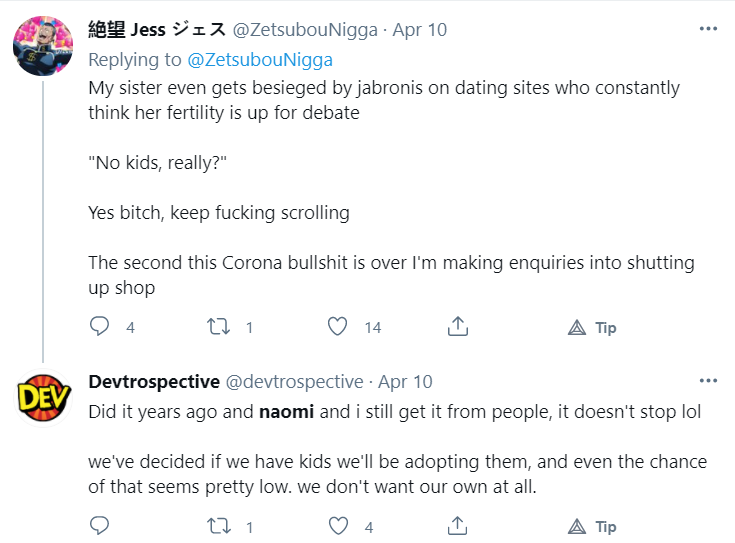
Task: Open the DEV logo avatar
Action: click(44, 398)
